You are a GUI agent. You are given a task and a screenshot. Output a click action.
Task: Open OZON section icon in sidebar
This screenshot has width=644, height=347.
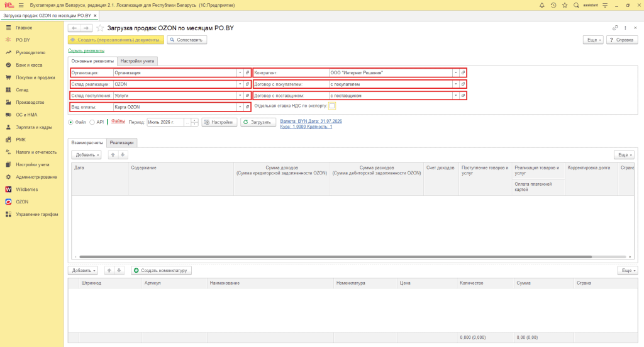8,202
